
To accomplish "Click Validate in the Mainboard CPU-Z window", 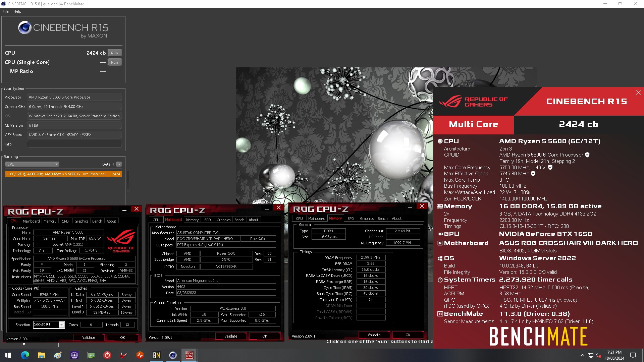I will tap(231, 336).
